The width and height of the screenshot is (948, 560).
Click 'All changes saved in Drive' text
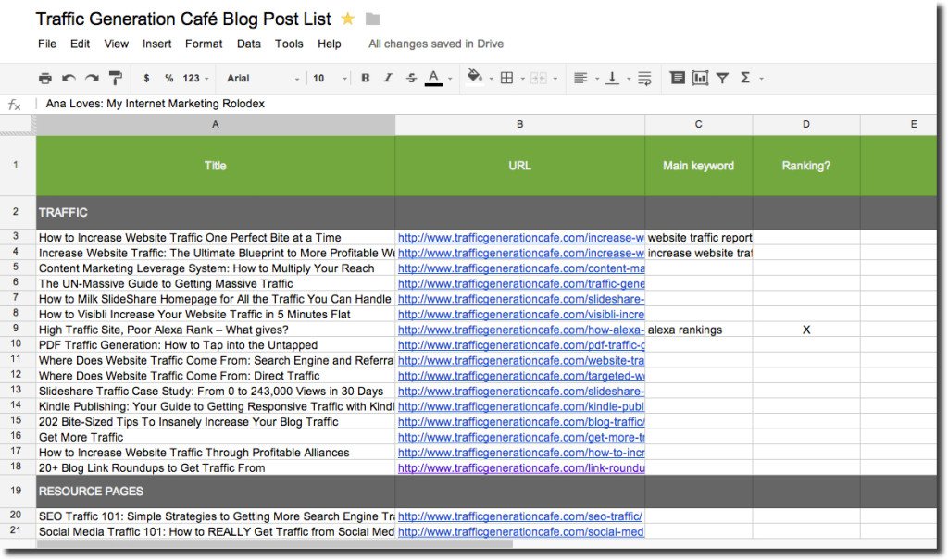coord(435,44)
